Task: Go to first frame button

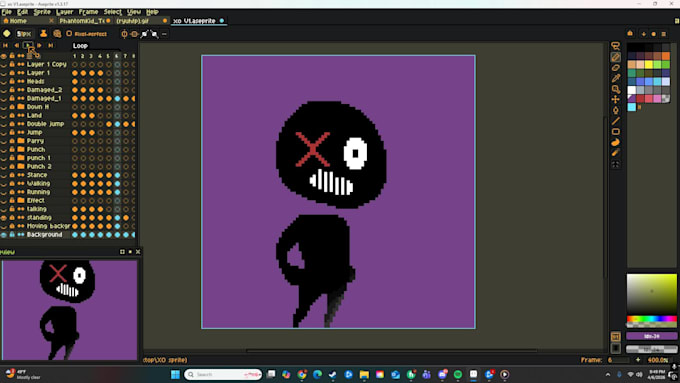Action: [5, 45]
